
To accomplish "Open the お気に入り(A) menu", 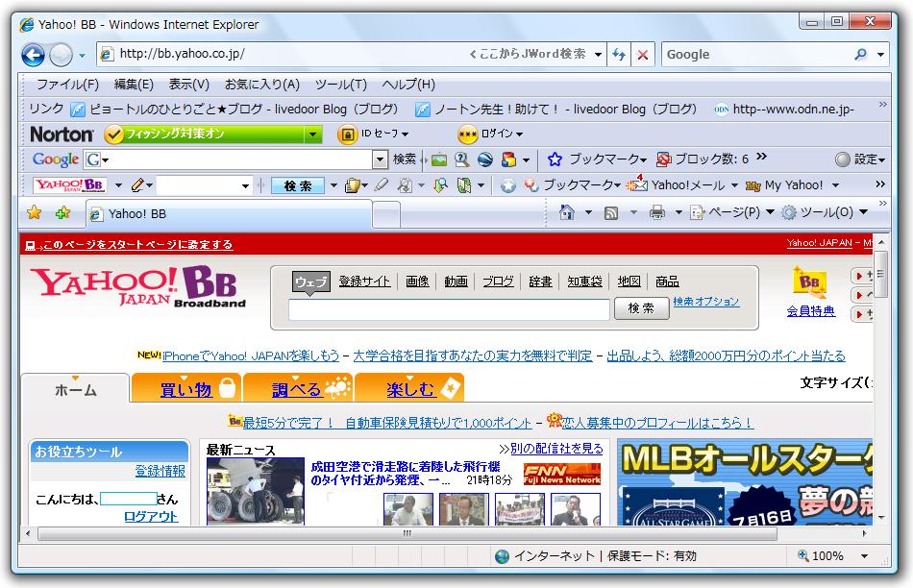I will pyautogui.click(x=262, y=85).
